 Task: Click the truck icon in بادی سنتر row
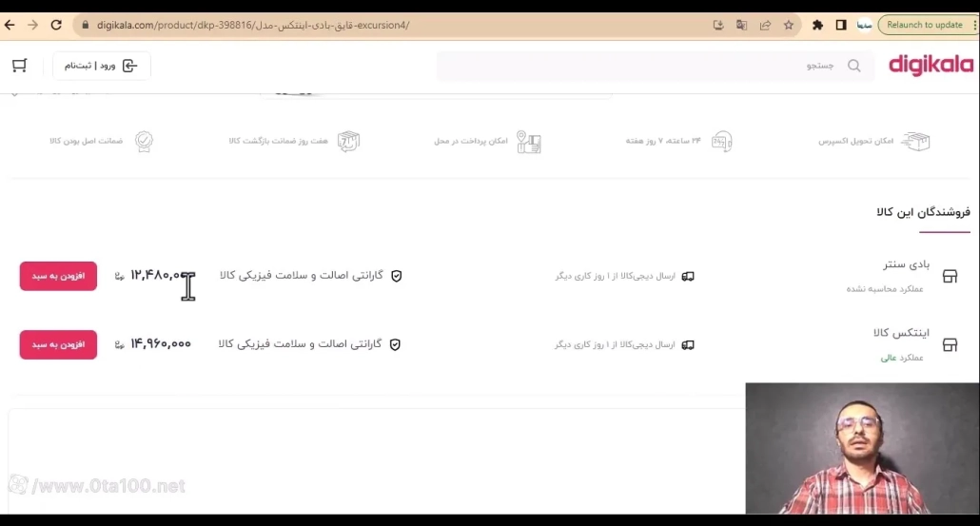coord(688,276)
